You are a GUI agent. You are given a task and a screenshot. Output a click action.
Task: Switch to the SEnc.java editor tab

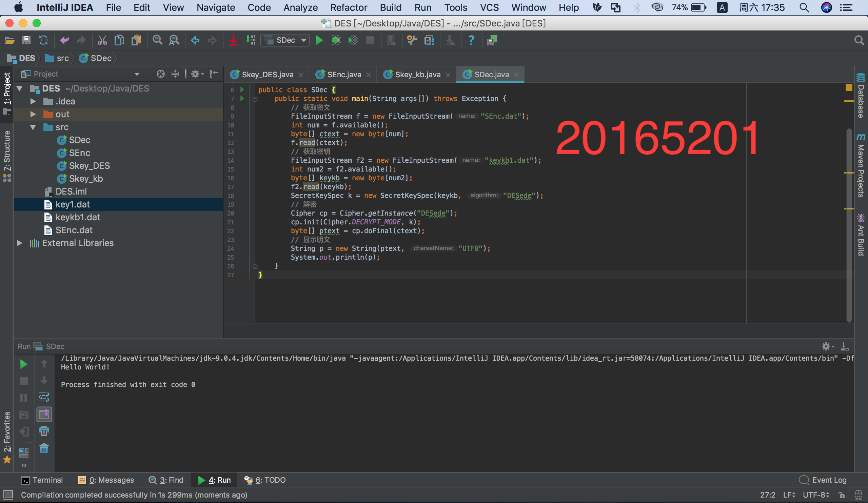click(344, 75)
